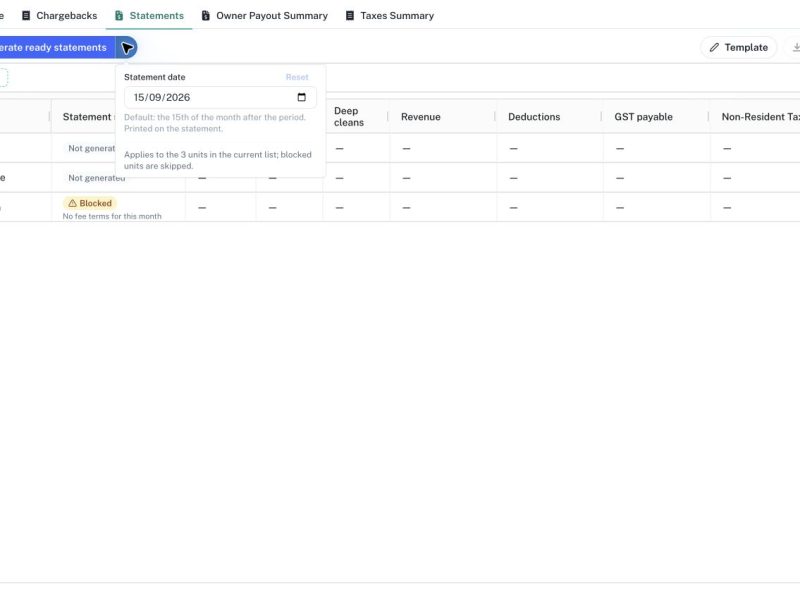This screenshot has width=800, height=600.
Task: Open the Template editor
Action: tap(738, 47)
